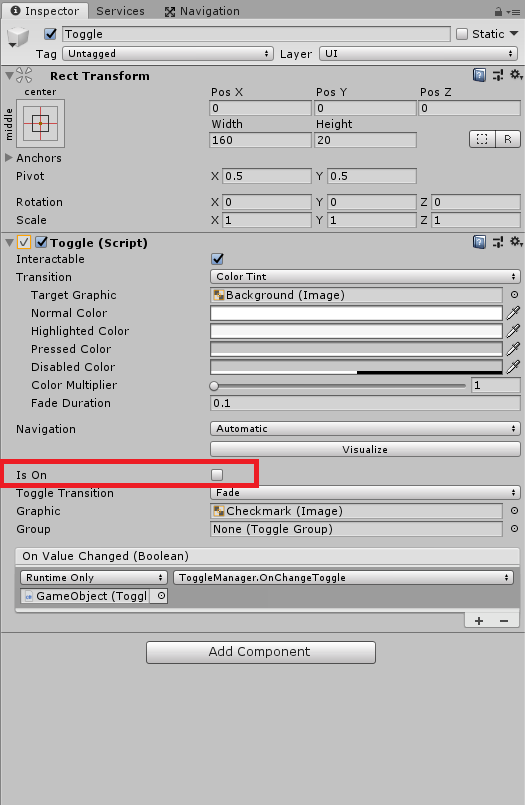Click the Add Component button

261,652
